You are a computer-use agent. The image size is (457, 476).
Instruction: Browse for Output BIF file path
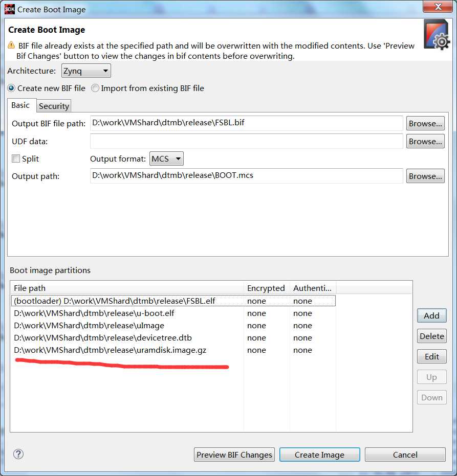(x=425, y=124)
